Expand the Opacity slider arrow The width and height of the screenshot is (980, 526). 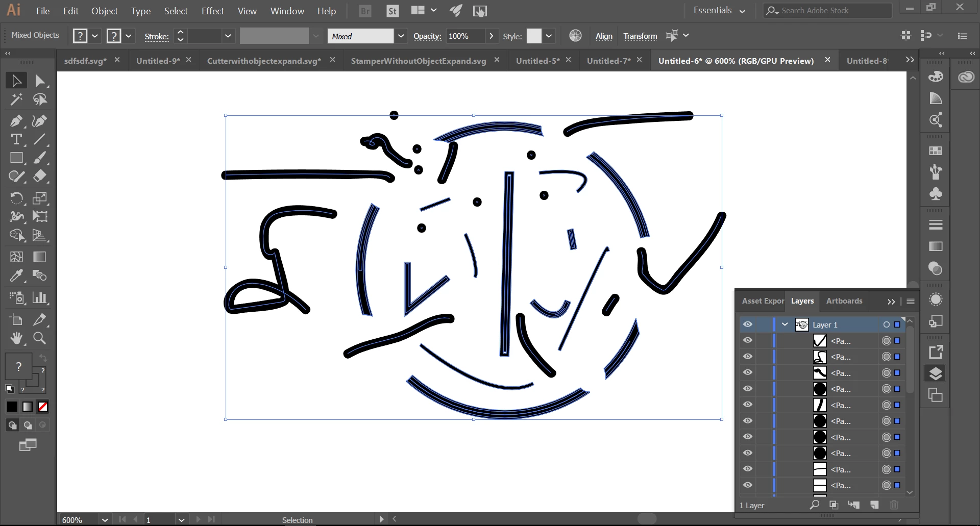491,36
